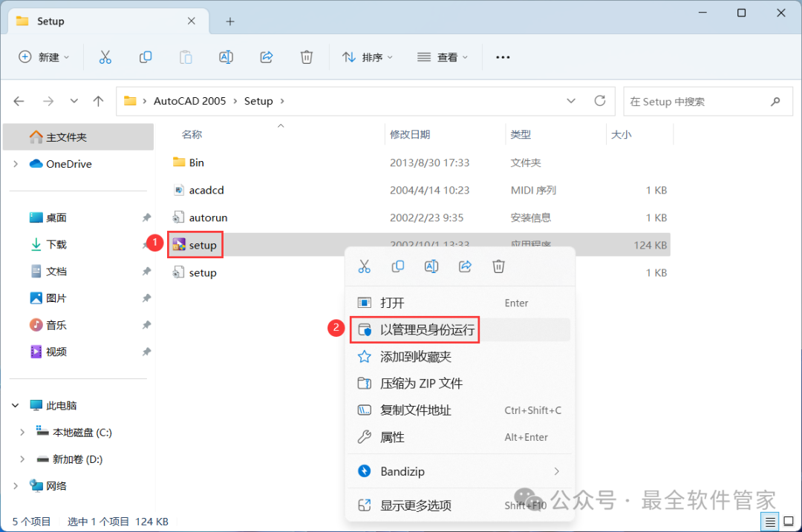Viewport: 802px width, 532px height.
Task: Select 复制文件地址 menu entry
Action: pyautogui.click(x=459, y=410)
